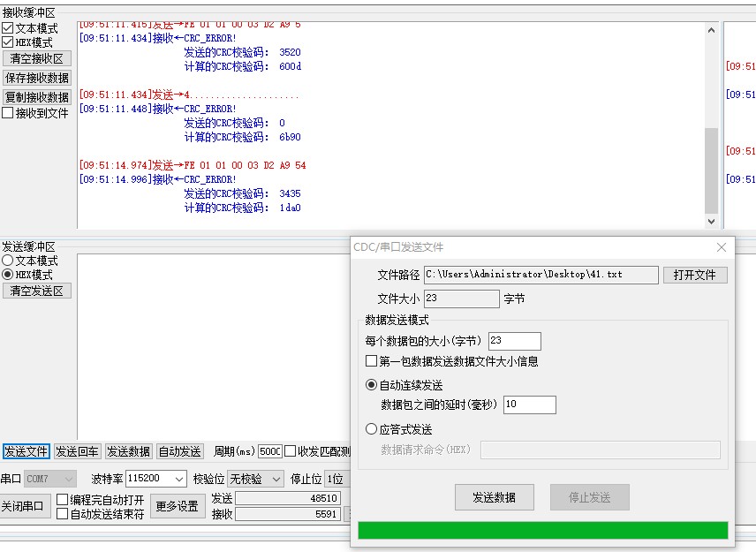Click log line 09:51:14.996 CRC_ERROR
This screenshot has height=552, width=756.
(x=158, y=179)
